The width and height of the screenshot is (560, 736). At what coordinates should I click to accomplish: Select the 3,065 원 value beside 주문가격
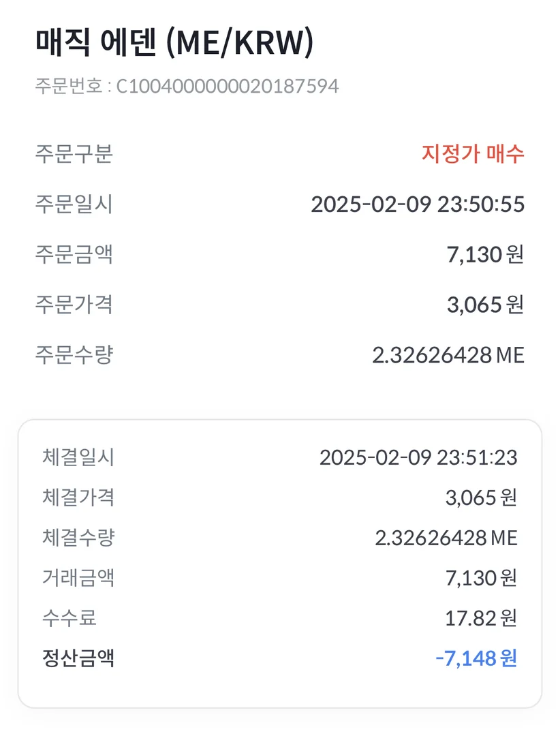pyautogui.click(x=485, y=305)
